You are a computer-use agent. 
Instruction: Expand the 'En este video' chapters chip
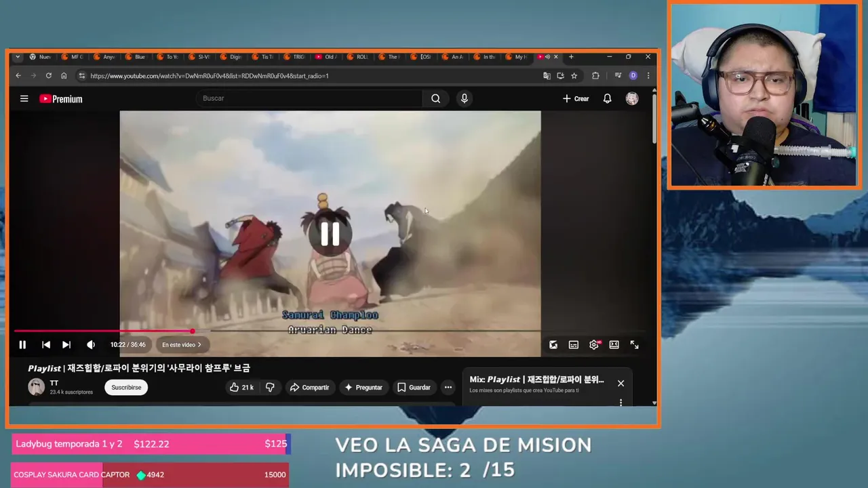coord(182,345)
